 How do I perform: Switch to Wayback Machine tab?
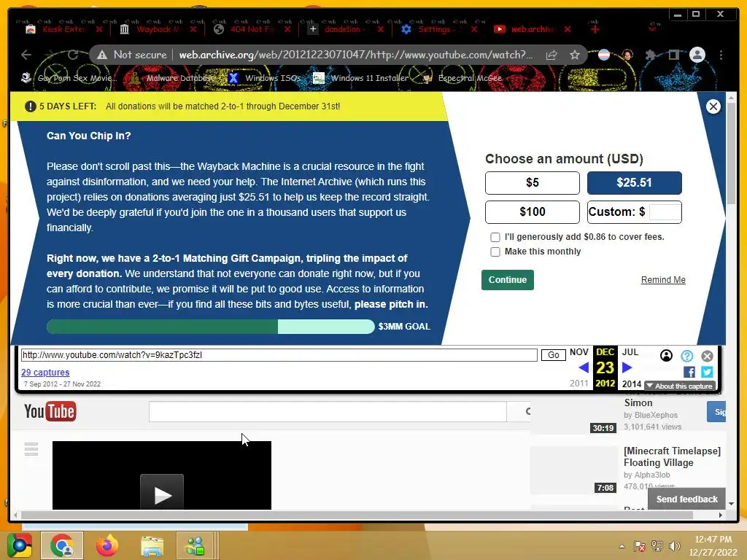tap(158, 29)
